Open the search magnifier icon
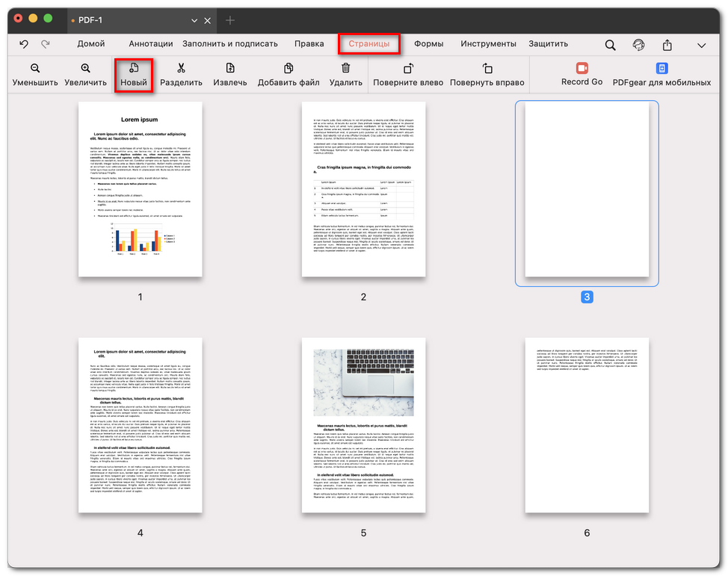Viewport: 728px width, 576px height. coord(610,43)
